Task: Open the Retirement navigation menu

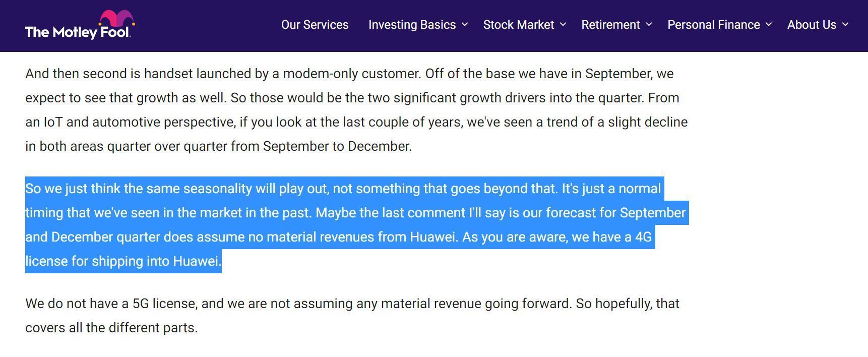Action: (610, 25)
